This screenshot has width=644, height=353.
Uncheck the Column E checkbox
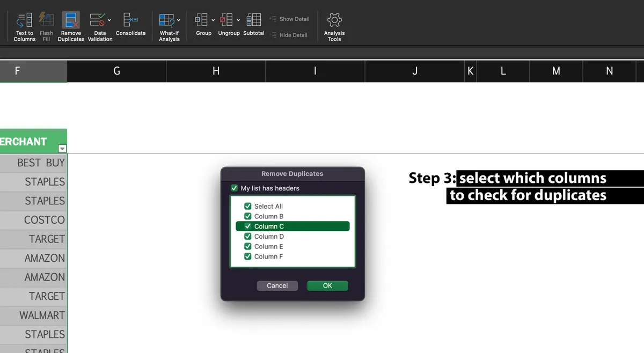(x=248, y=246)
